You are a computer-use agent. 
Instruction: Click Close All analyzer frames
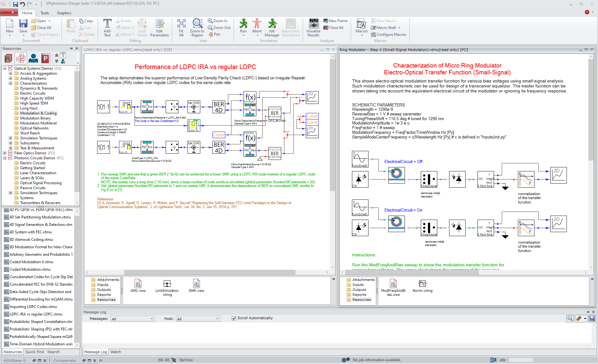pyautogui.click(x=333, y=28)
